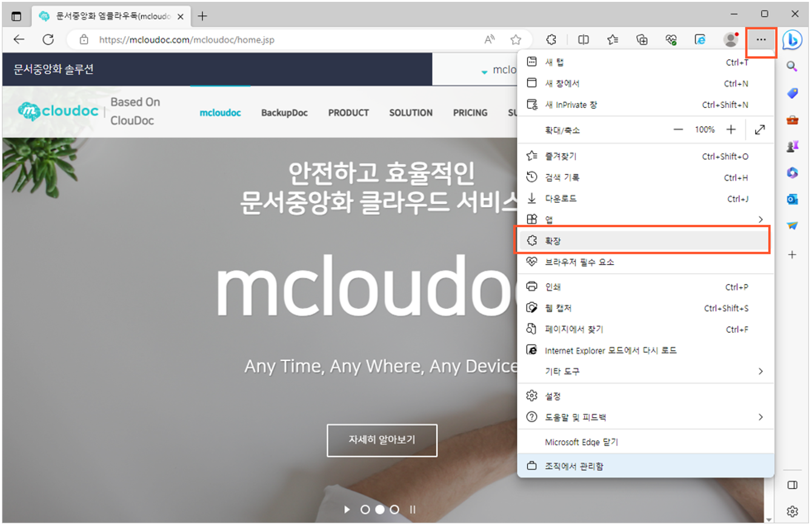812x527 pixels.
Task: Click 조직에서 관리함 at menu bottom
Action: point(645,466)
